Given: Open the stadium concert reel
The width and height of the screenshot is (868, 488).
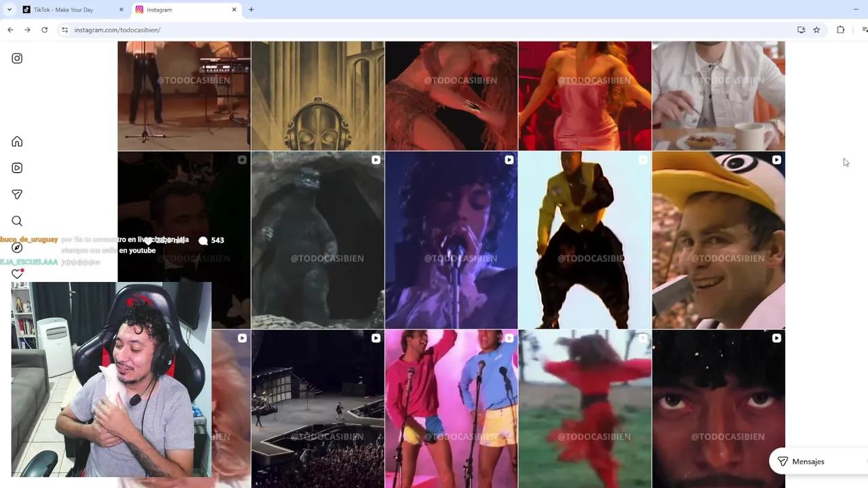Looking at the screenshot, I should pyautogui.click(x=317, y=409).
